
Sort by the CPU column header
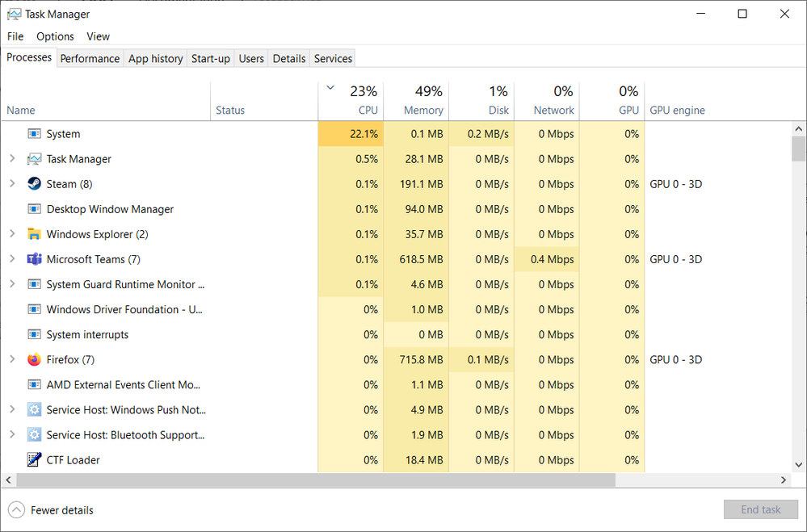pos(351,102)
